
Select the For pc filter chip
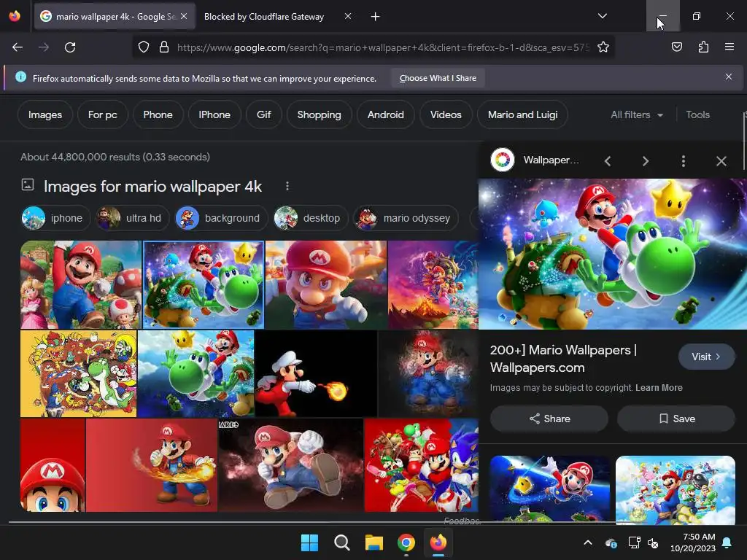(x=102, y=114)
